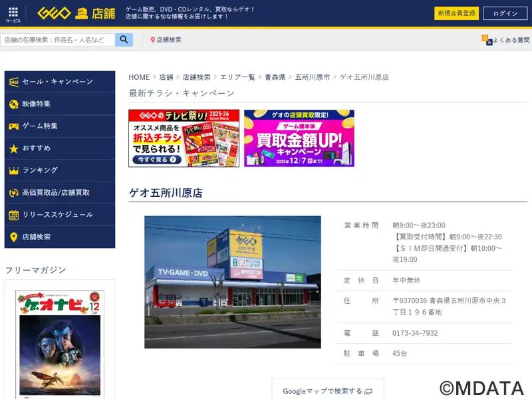Click the store search pin icon

point(153,40)
